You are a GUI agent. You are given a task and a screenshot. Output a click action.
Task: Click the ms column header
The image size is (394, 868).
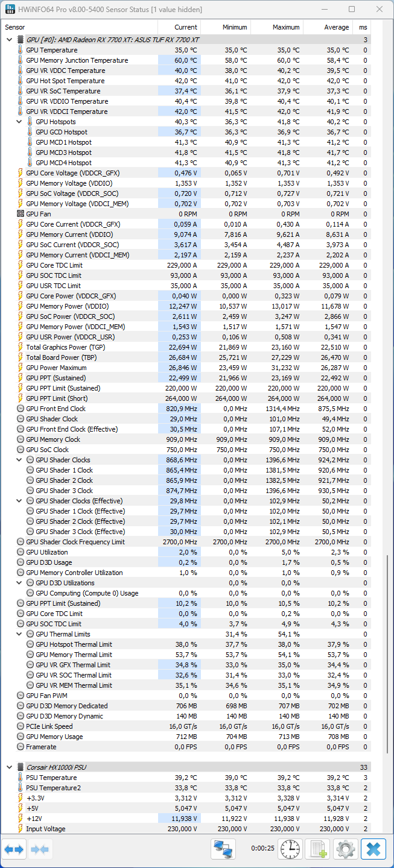point(362,27)
